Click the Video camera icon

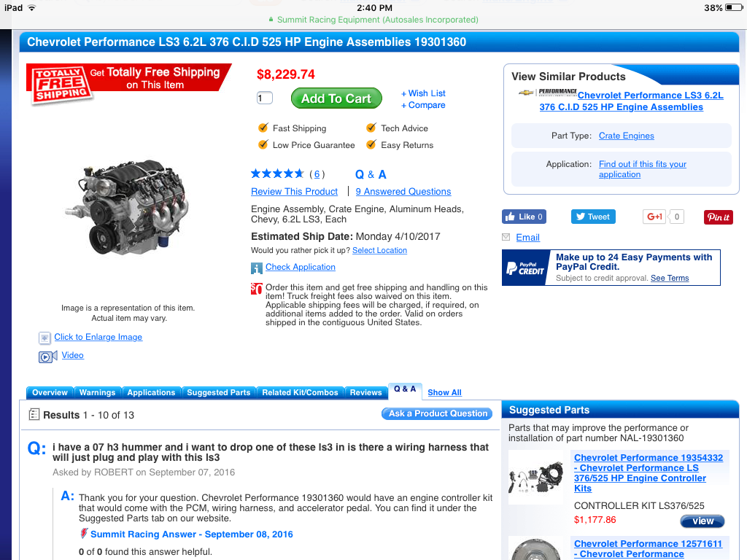(47, 356)
